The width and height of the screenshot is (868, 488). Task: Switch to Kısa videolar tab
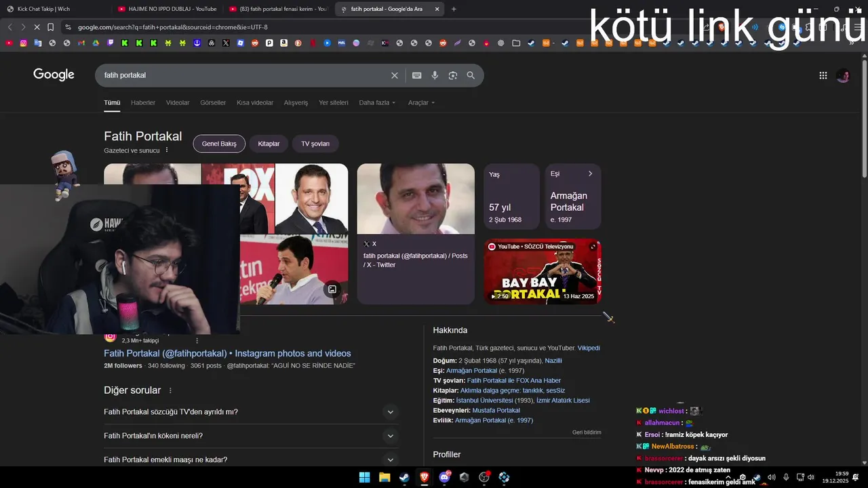[255, 103]
